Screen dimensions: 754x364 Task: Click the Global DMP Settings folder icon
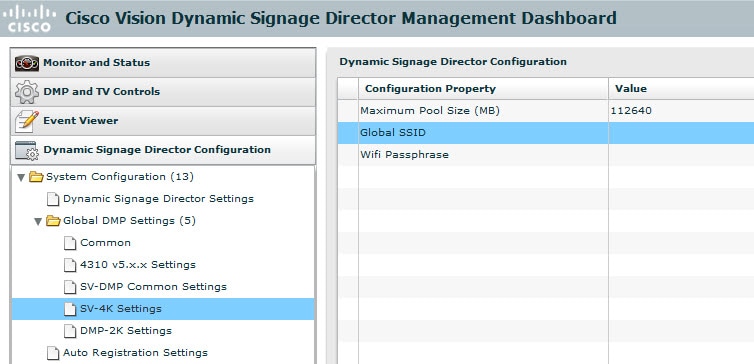[x=53, y=221]
